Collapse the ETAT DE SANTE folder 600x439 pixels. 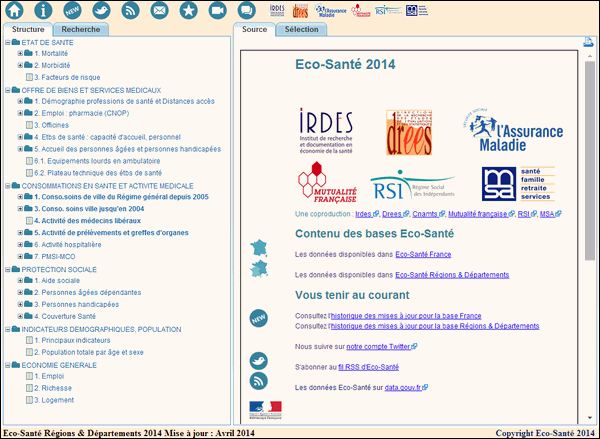click(7, 42)
